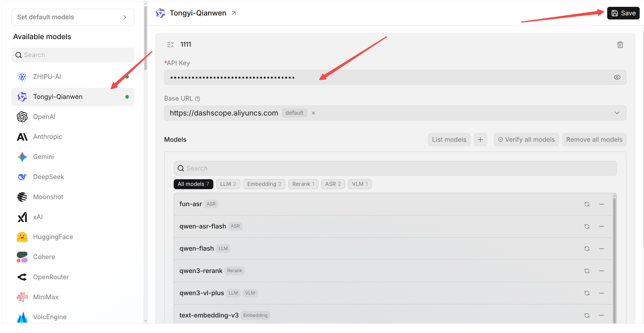Remove the qwen3-rerank model

(601, 271)
